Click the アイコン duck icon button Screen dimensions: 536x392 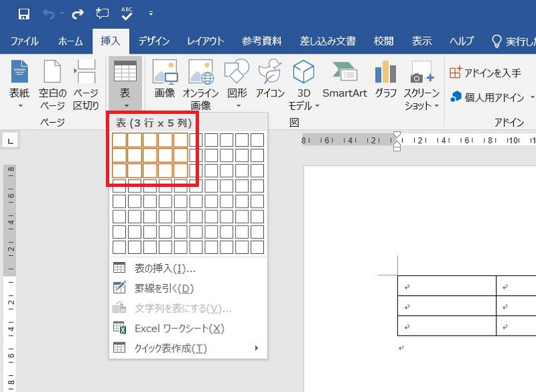[x=270, y=79]
